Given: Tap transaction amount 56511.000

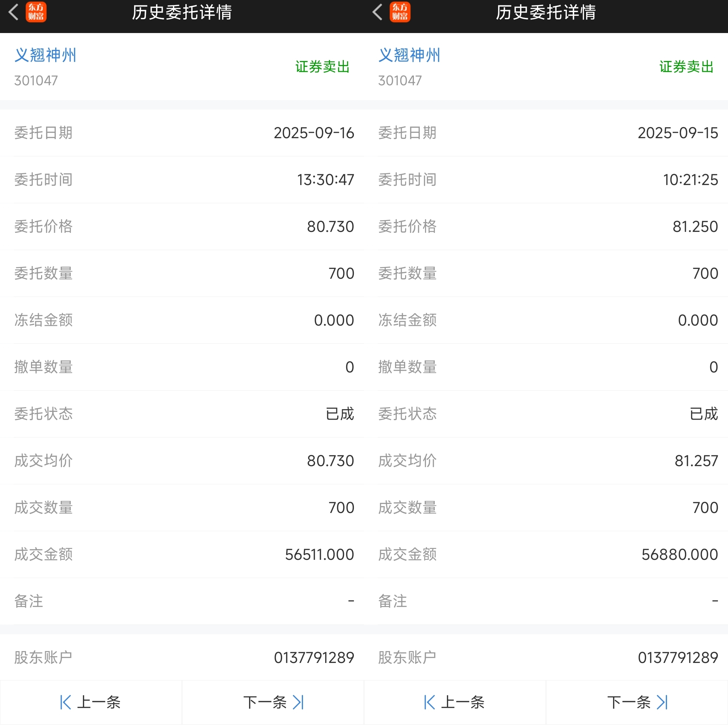Looking at the screenshot, I should 319,555.
